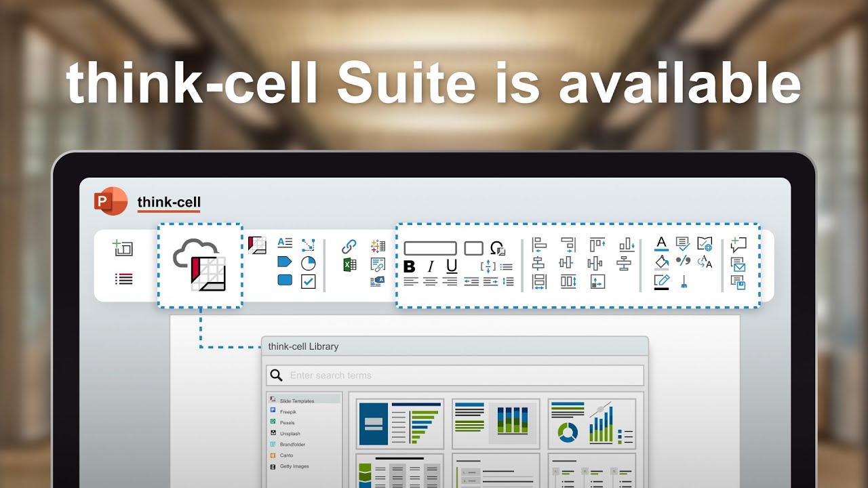Open the small font size box

(473, 248)
